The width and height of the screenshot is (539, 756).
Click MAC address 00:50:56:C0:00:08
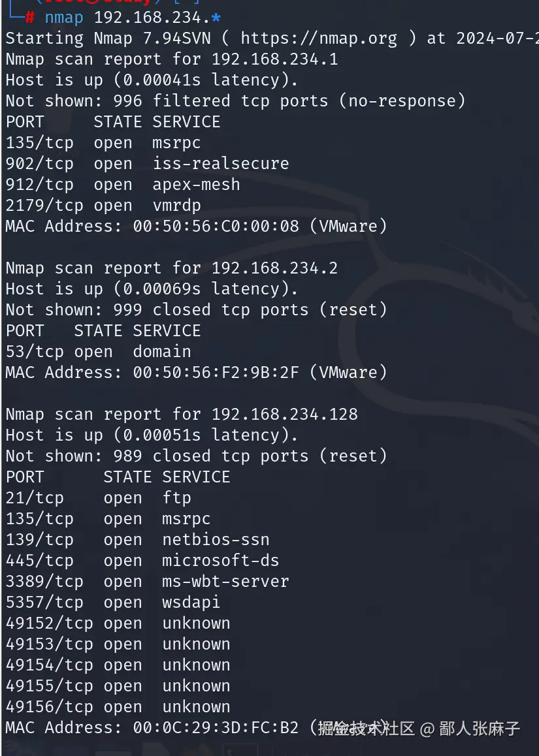[216, 227]
